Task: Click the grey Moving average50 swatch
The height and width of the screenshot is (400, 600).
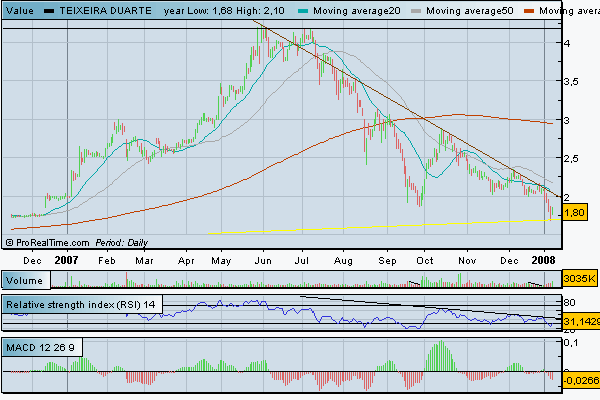Action: 416,11
